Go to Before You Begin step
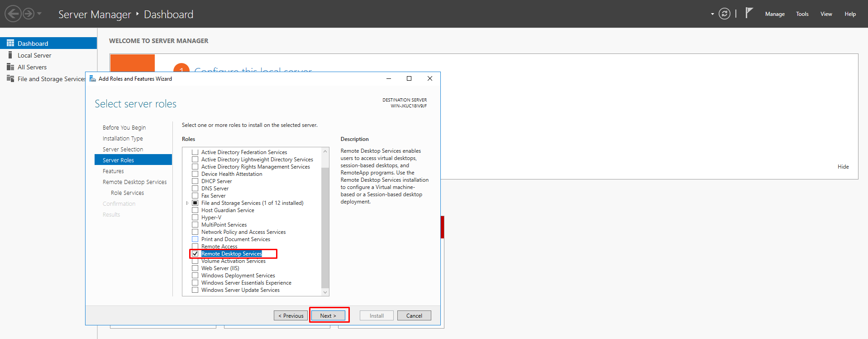 (x=124, y=128)
